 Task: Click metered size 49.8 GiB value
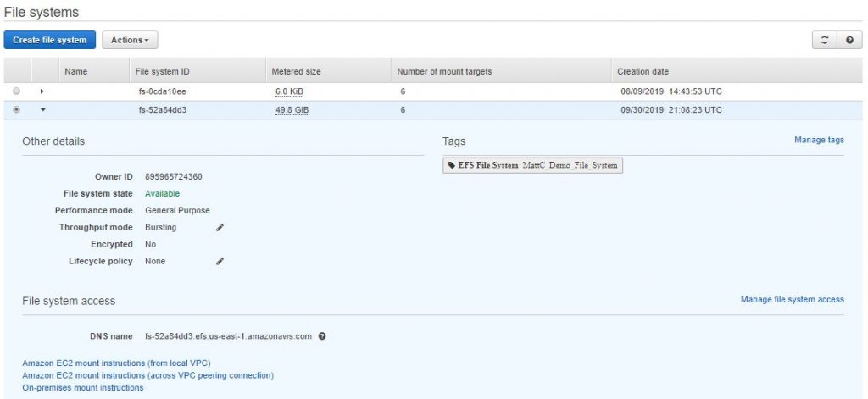(x=292, y=109)
